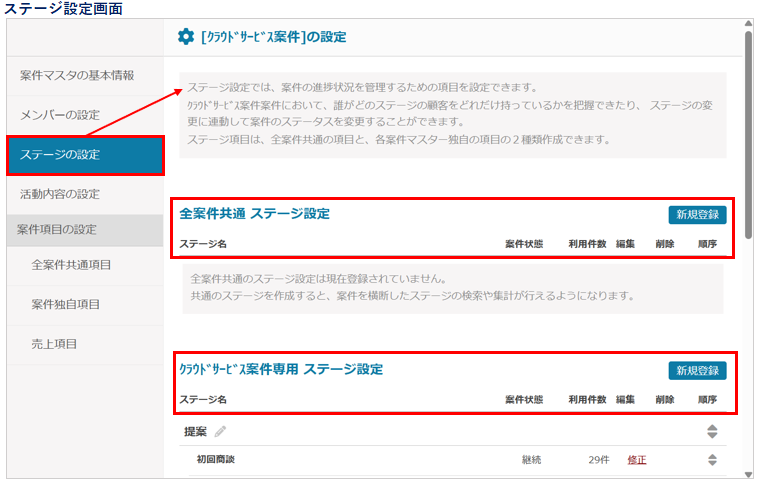The image size is (760, 485).
Task: Click 新規登録 button in クラウドサービス案件専用 section
Action: click(697, 371)
